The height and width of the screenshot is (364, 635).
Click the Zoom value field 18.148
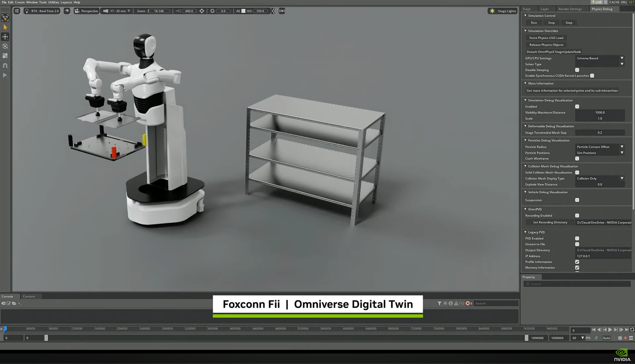tap(159, 11)
